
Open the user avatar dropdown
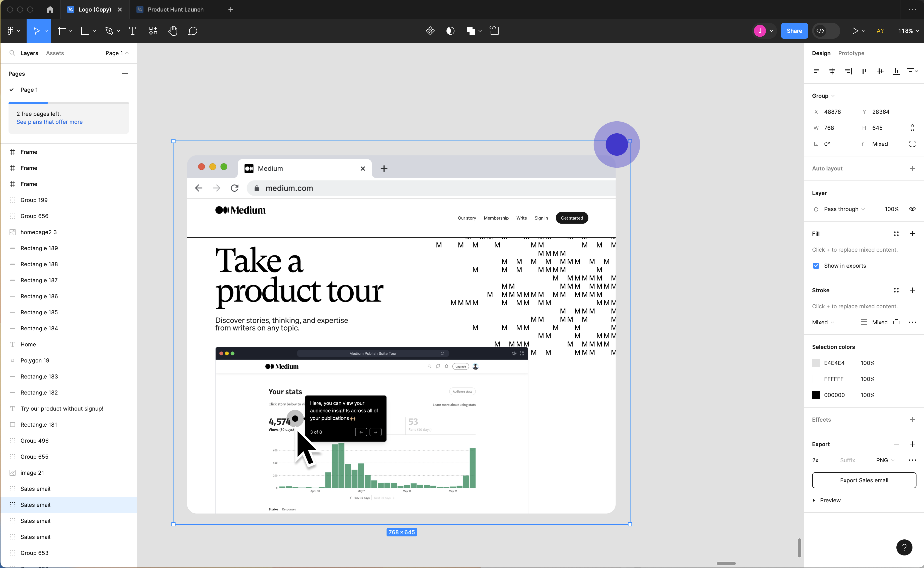[x=764, y=31]
